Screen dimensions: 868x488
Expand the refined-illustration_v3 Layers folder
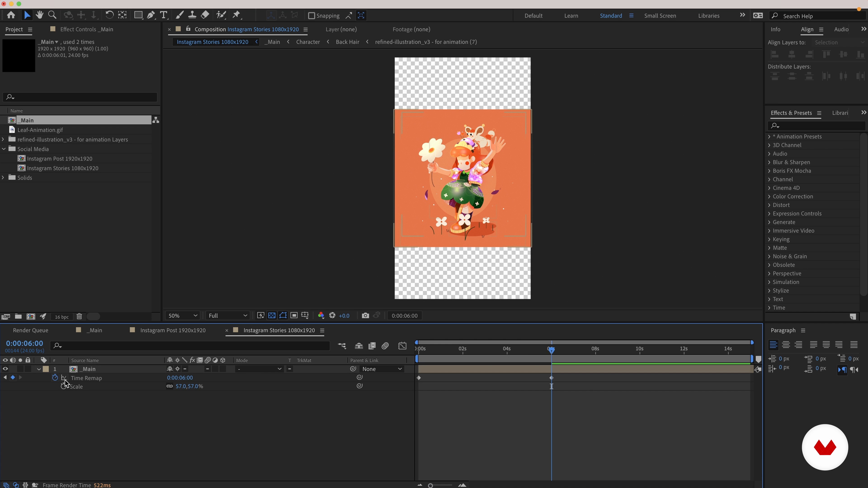(x=3, y=139)
